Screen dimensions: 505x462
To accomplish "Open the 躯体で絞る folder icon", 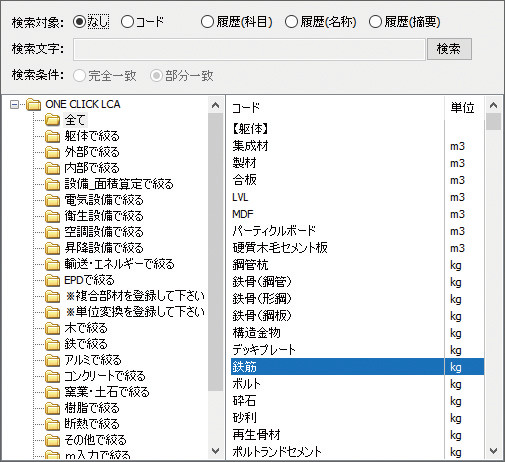I will 52,136.
